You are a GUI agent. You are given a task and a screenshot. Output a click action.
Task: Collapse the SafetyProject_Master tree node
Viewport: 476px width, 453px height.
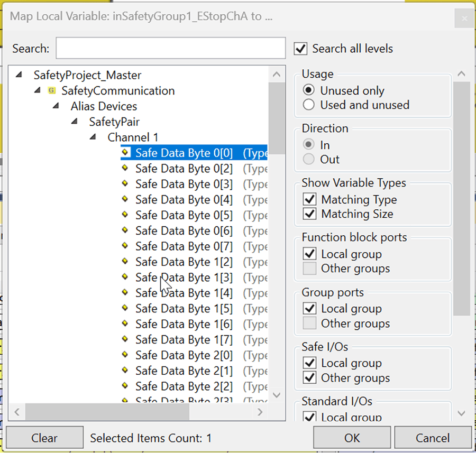tap(19, 75)
